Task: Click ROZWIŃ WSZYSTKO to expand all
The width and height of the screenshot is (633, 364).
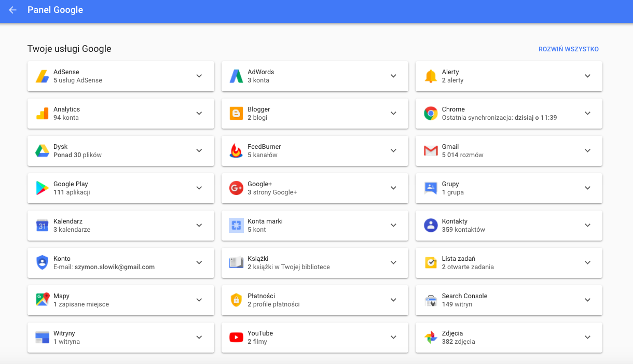Action: [x=569, y=49]
